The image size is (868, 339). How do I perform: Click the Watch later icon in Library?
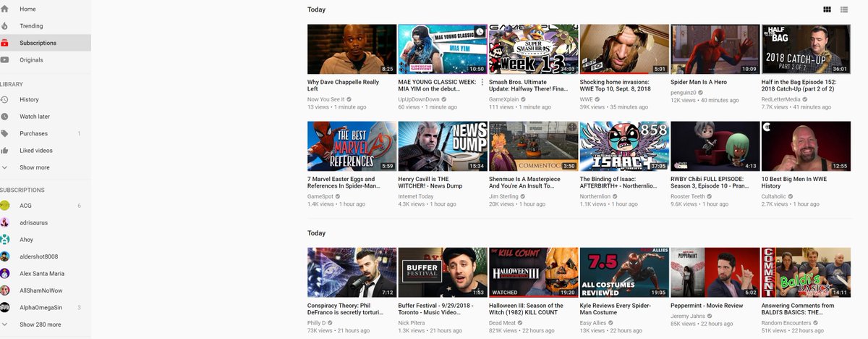[5, 117]
